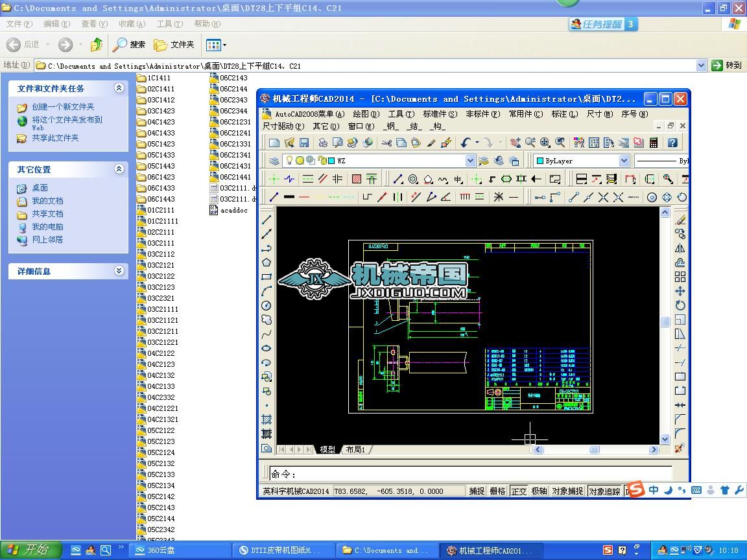Image resolution: width=747 pixels, height=560 pixels.
Task: Select the Mirror modify tool
Action: click(x=680, y=248)
